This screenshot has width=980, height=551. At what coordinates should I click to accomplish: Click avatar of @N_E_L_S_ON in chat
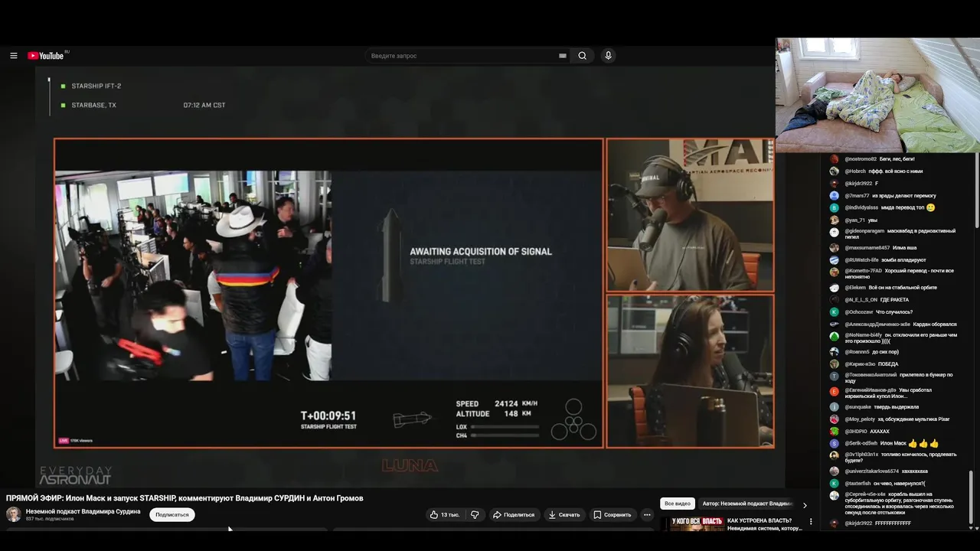point(835,300)
